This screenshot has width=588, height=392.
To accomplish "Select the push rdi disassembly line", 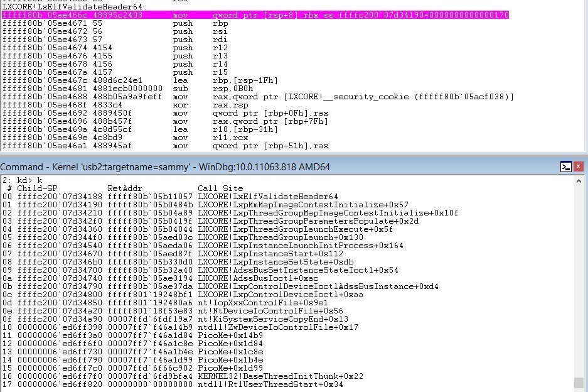I will 115,40.
